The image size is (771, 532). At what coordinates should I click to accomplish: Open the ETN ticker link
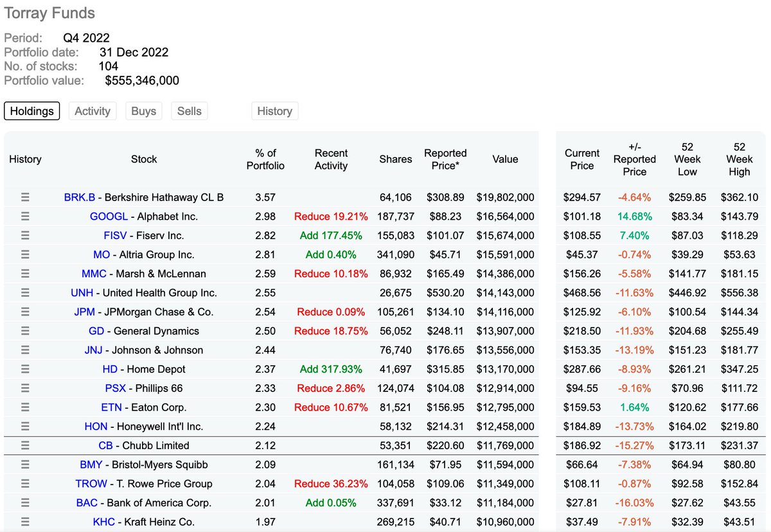pos(112,407)
